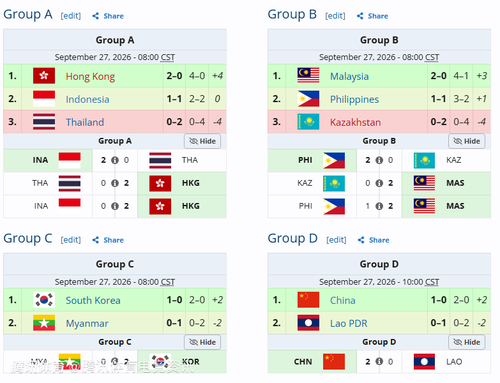Open match info icon for KAZ vs MAS
This screenshot has height=383, width=500.
pyautogui.click(x=379, y=183)
